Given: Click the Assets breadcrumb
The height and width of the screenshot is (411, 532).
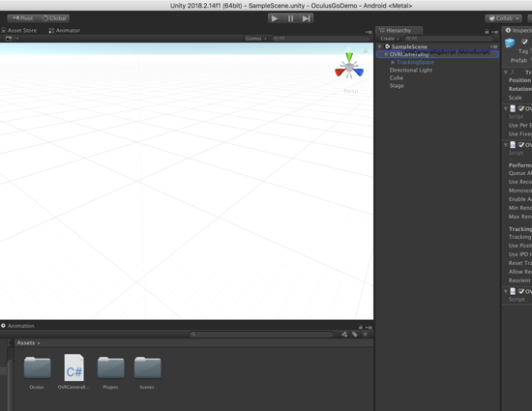Looking at the screenshot, I should tap(26, 343).
